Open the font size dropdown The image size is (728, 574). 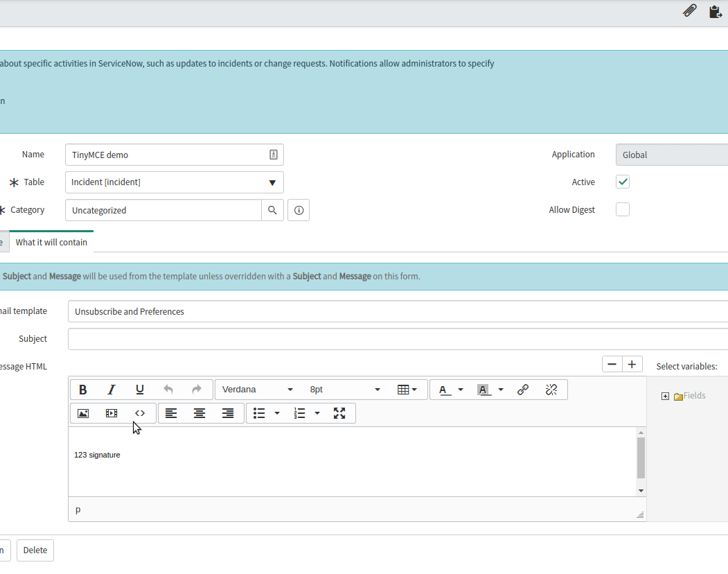[344, 389]
